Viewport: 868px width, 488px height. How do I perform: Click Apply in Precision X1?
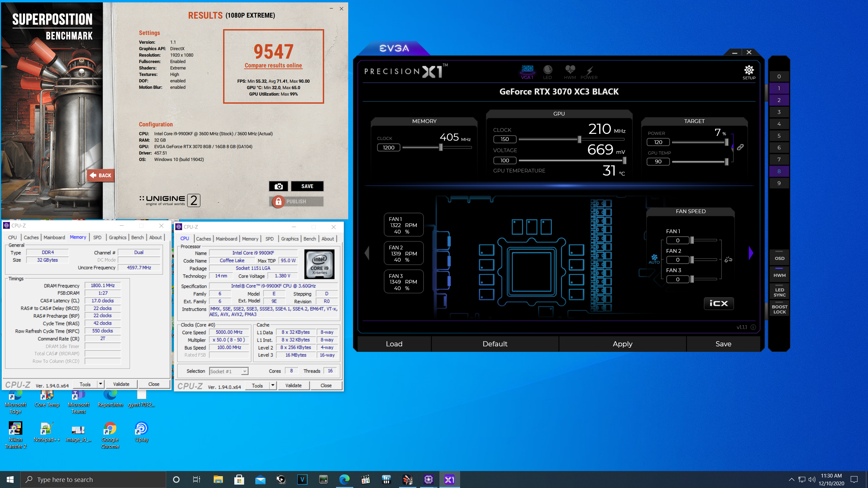[x=623, y=344]
